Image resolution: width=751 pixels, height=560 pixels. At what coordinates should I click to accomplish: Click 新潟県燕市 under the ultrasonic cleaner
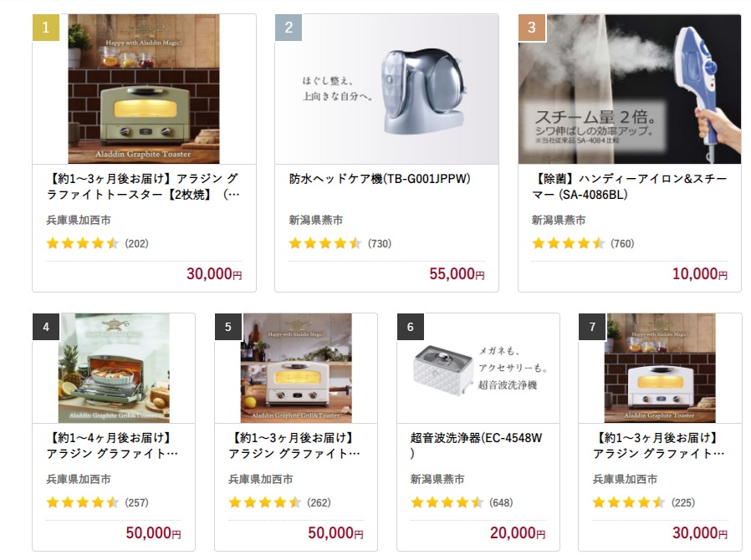[437, 479]
